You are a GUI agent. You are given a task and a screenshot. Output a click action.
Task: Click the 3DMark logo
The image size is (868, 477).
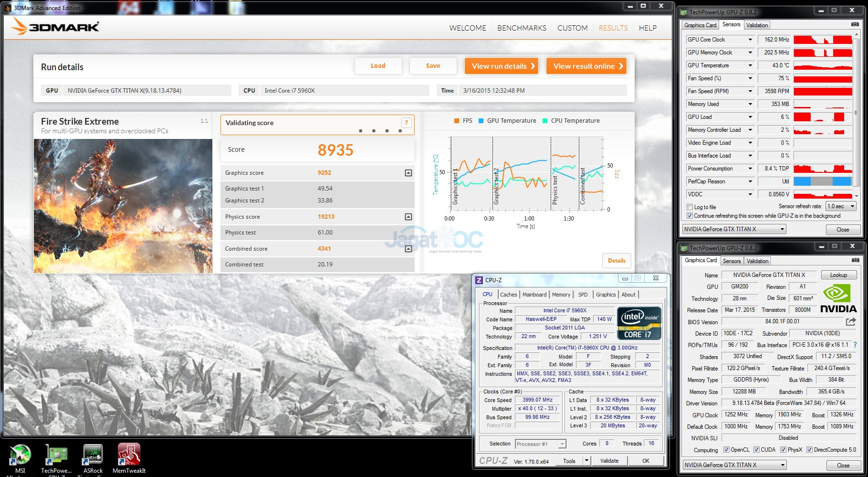pyautogui.click(x=55, y=27)
